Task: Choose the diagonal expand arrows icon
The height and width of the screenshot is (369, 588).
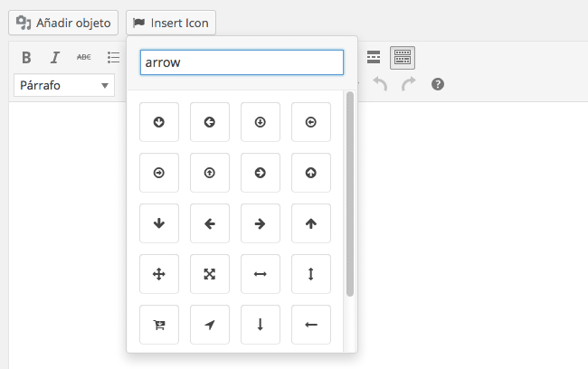Action: point(210,274)
